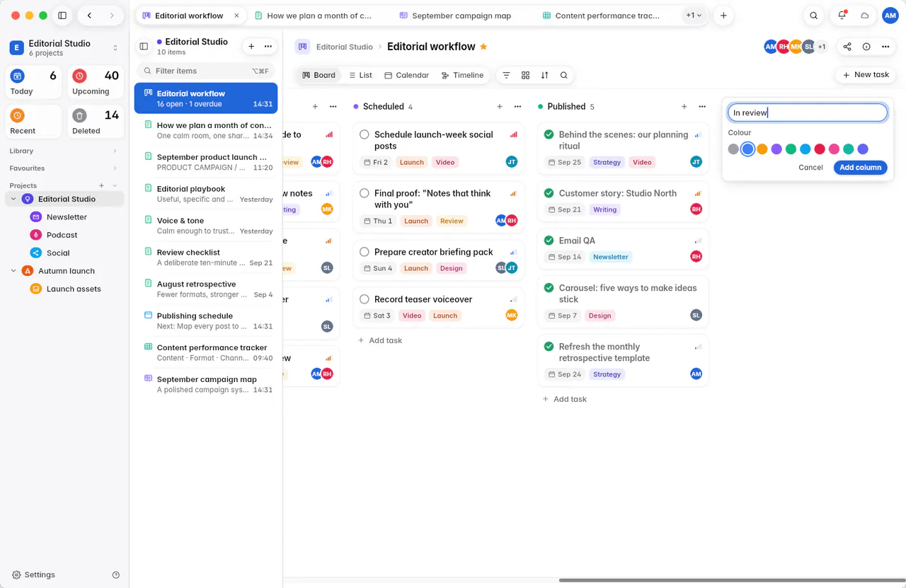Check the cloud sync status icon
This screenshot has width=906, height=588.
[865, 16]
